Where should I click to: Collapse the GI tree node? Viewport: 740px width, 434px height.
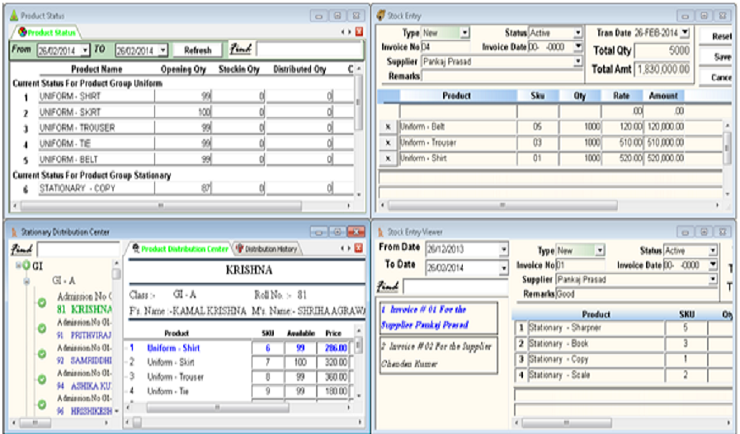click(x=17, y=266)
